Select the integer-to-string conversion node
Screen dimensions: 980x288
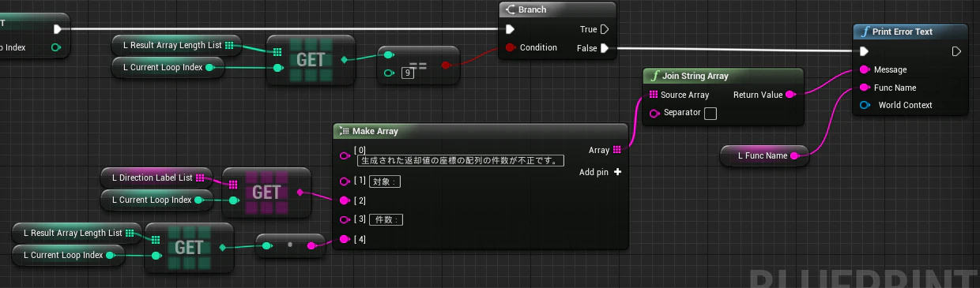(290, 245)
